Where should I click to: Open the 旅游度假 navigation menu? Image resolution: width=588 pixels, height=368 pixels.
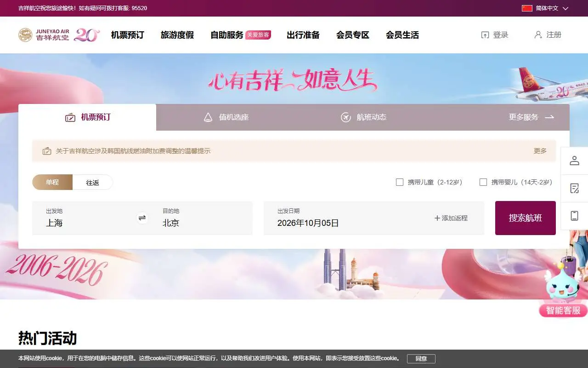tap(177, 35)
